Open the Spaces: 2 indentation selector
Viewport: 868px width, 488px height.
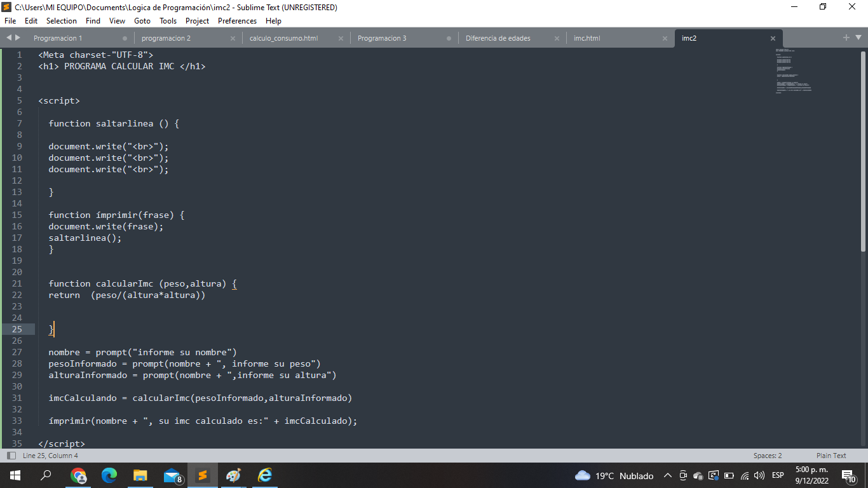(768, 456)
